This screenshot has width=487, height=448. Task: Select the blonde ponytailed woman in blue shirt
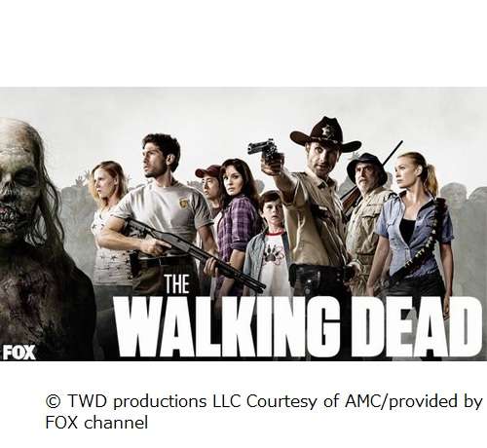[412, 224]
